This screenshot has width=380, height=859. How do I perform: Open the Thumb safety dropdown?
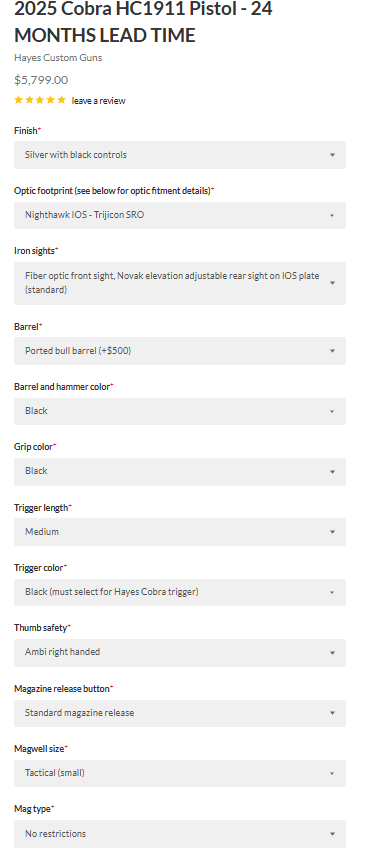[x=180, y=652]
